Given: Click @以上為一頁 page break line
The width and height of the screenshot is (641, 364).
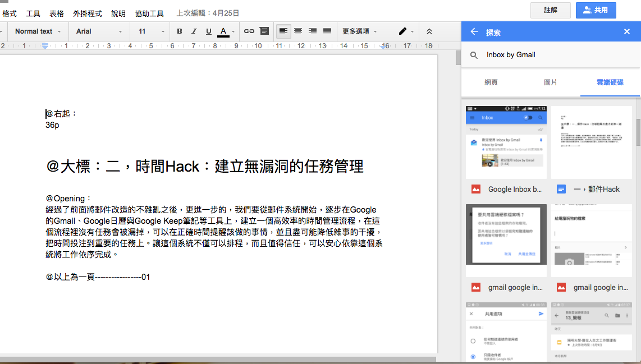Looking at the screenshot, I should [98, 277].
